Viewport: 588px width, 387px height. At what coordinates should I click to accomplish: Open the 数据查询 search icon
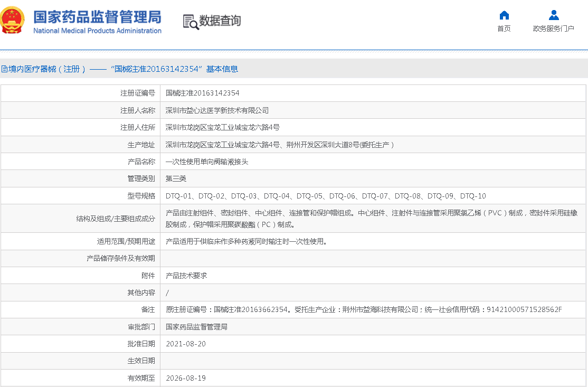[191, 22]
